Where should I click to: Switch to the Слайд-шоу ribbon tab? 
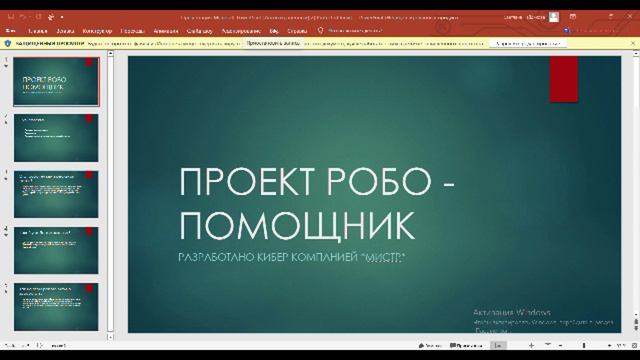pos(200,31)
